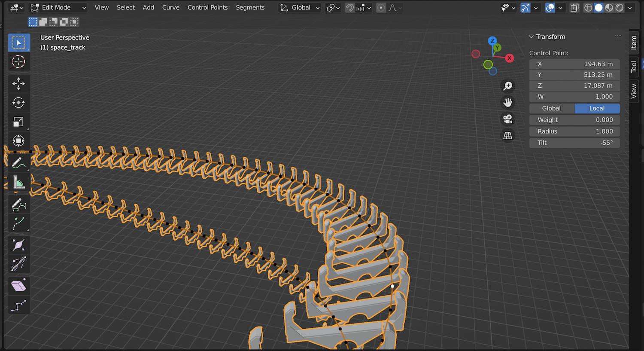This screenshot has height=351, width=644.
Task: Set selection mode to Intersect
Action: 74,22
